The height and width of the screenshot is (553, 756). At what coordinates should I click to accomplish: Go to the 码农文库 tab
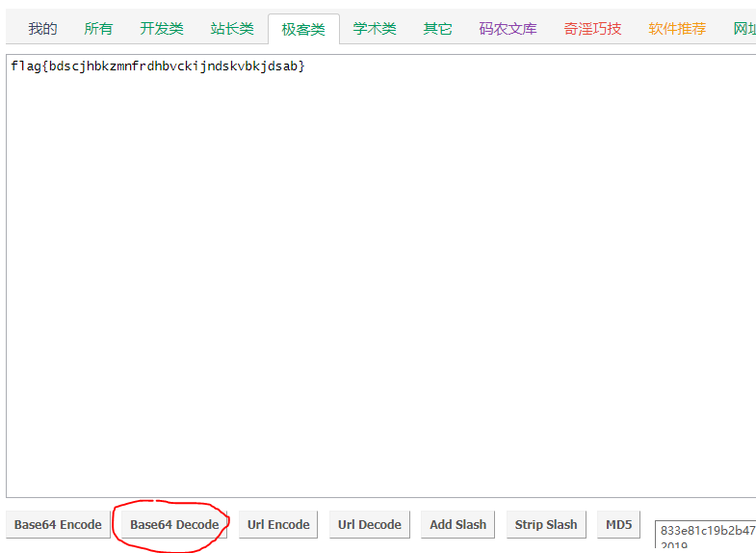(x=508, y=29)
